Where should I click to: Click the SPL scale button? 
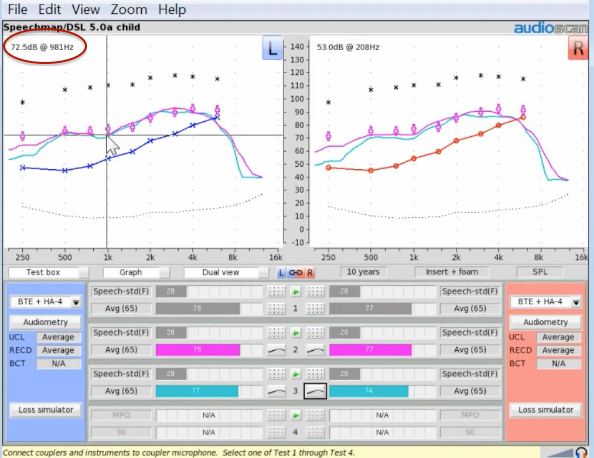click(x=540, y=272)
